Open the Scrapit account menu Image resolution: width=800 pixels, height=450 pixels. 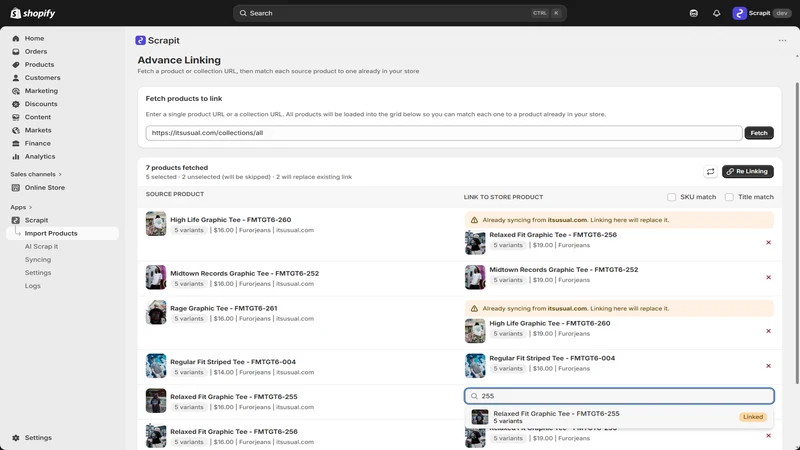[761, 13]
